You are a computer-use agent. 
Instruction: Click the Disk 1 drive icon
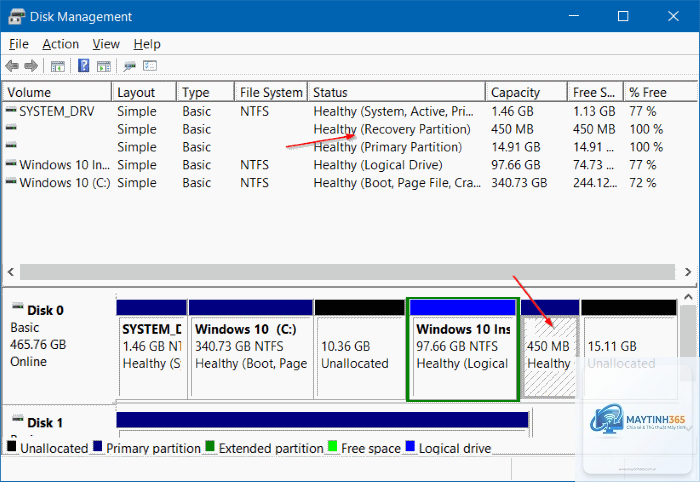17,419
